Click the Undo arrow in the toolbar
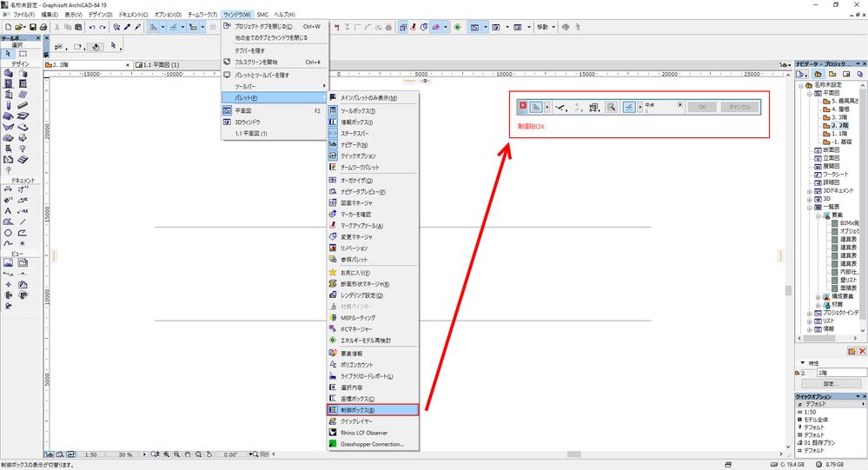 click(x=92, y=27)
